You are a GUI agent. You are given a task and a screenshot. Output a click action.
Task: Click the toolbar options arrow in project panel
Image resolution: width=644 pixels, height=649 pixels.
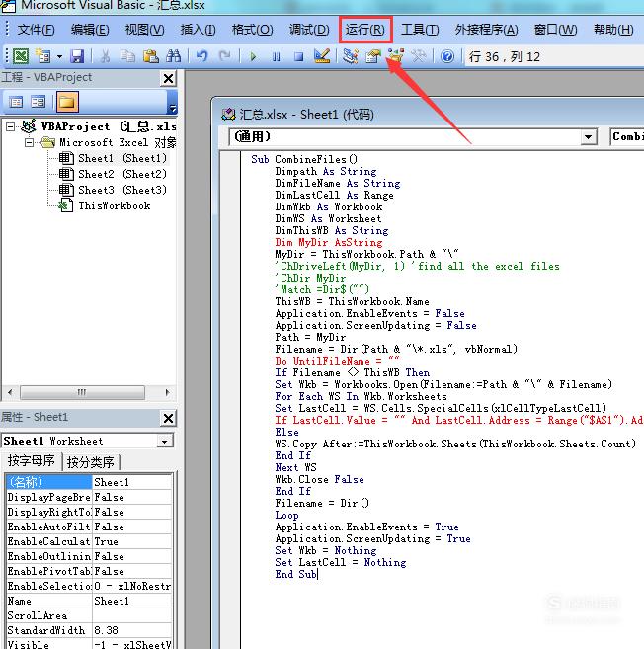172,103
